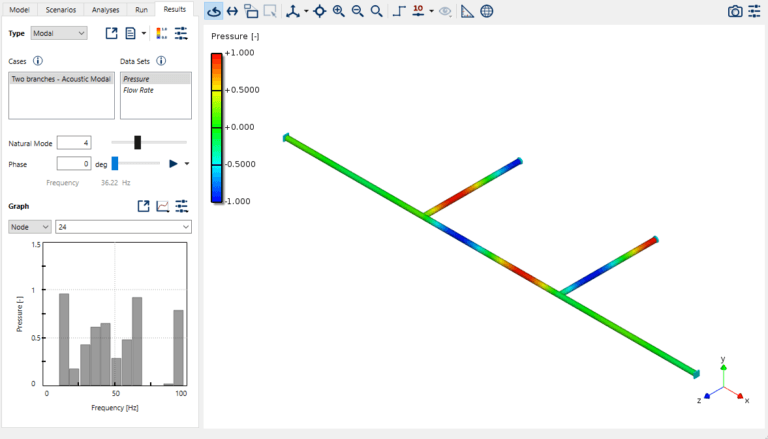Zoom in with the plus magnifier
Viewport: 768px width, 439px height.
tap(338, 11)
